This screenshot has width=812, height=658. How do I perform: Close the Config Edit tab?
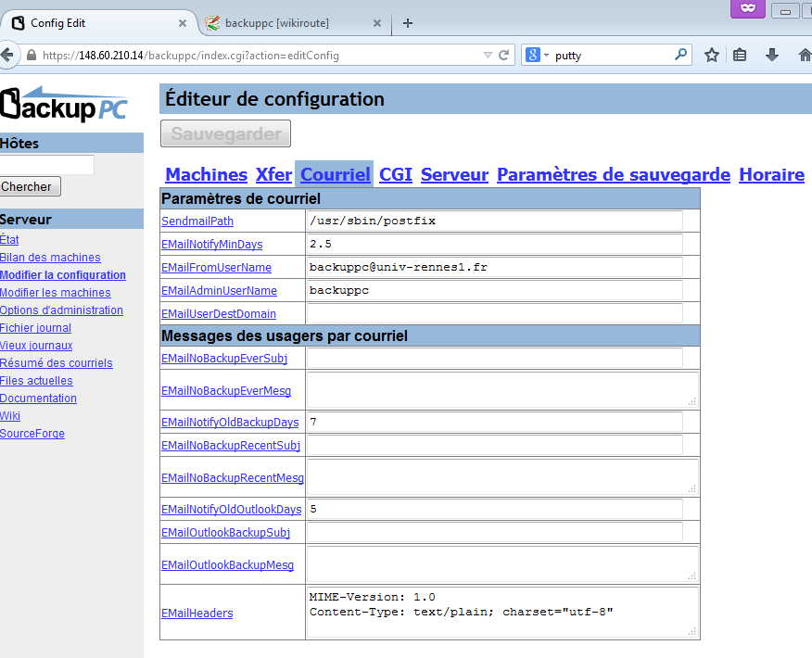click(182, 23)
